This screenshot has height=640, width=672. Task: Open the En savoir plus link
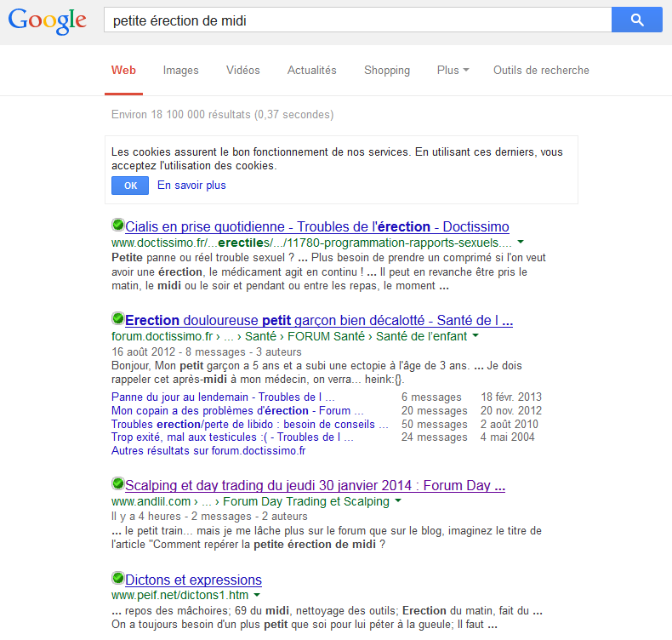pyautogui.click(x=191, y=186)
